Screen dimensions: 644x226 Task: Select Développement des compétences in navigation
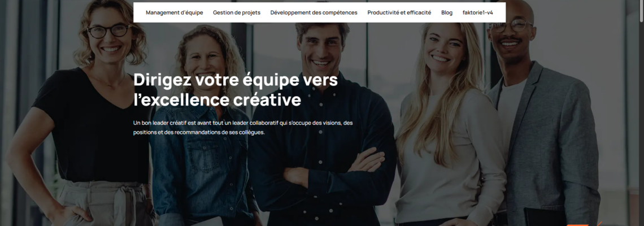314,13
